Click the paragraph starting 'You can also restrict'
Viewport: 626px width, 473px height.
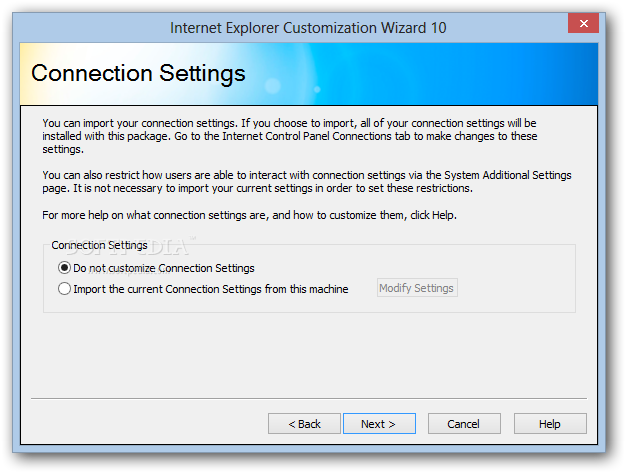point(307,182)
